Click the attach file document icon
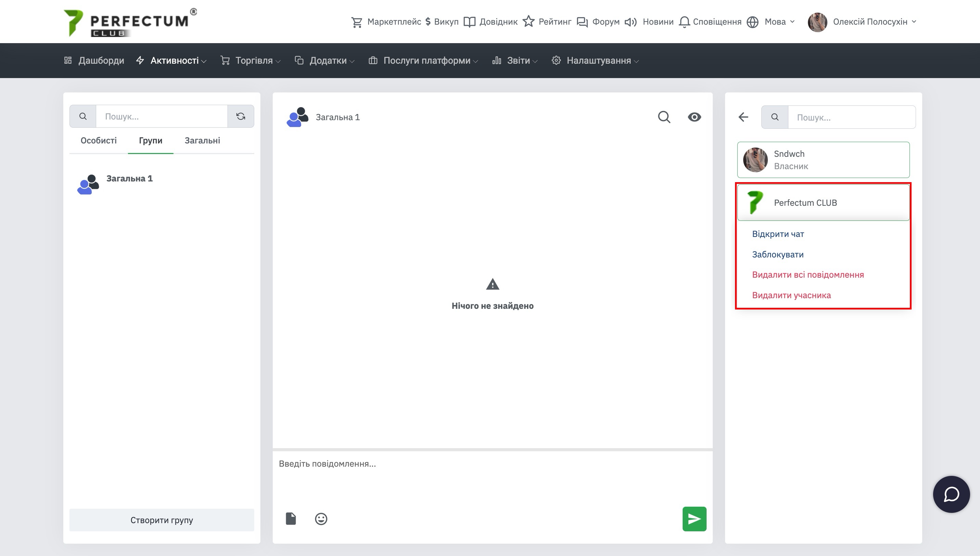The width and height of the screenshot is (980, 556). [x=291, y=519]
